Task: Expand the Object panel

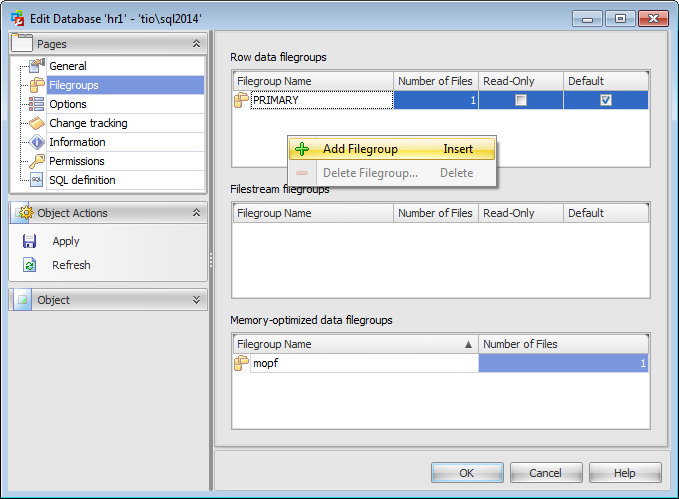Action: [196, 299]
